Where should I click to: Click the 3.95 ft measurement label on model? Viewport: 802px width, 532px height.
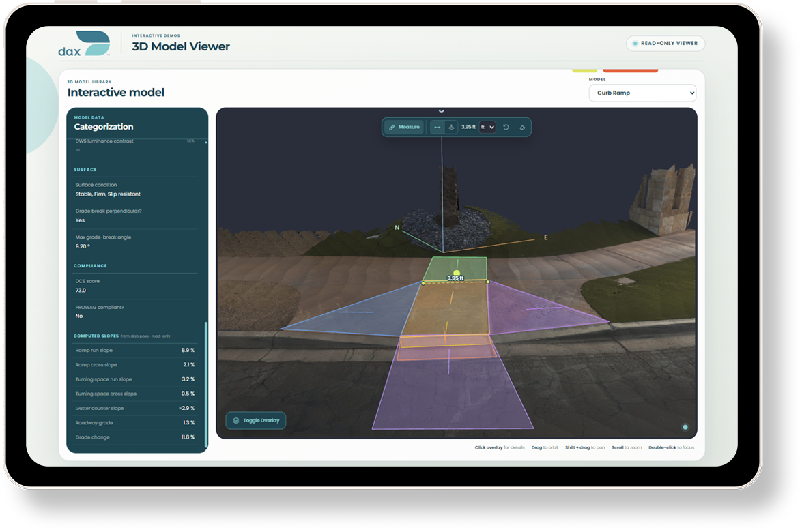[x=455, y=278]
